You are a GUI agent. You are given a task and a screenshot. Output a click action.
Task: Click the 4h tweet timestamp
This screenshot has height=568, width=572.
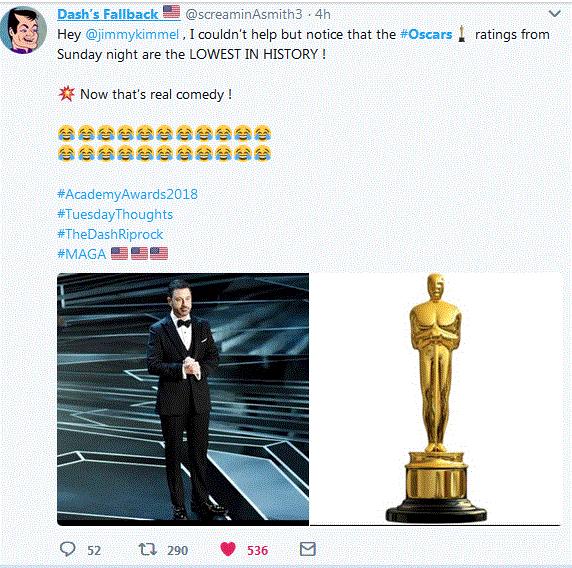tap(323, 14)
